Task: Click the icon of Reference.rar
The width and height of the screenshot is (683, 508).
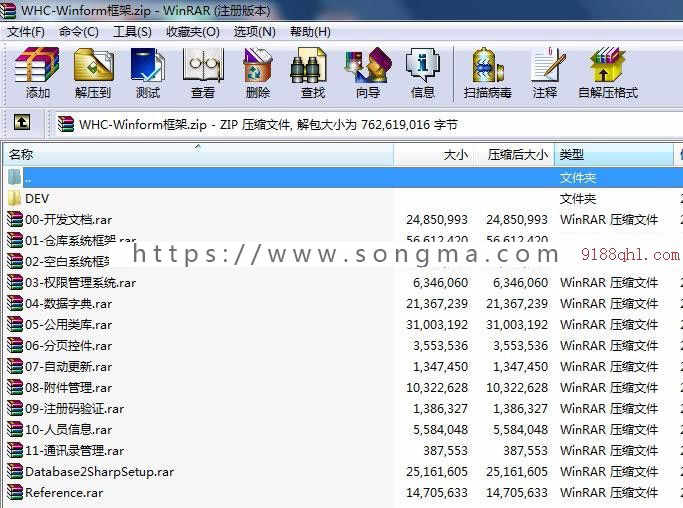Action: click(x=14, y=492)
